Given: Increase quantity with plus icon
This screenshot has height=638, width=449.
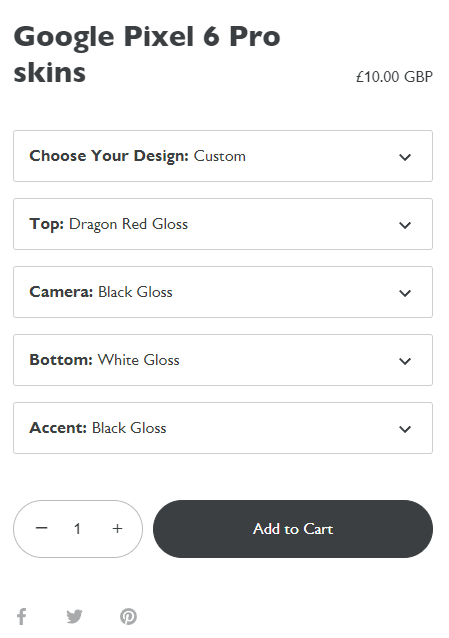Looking at the screenshot, I should tap(117, 528).
